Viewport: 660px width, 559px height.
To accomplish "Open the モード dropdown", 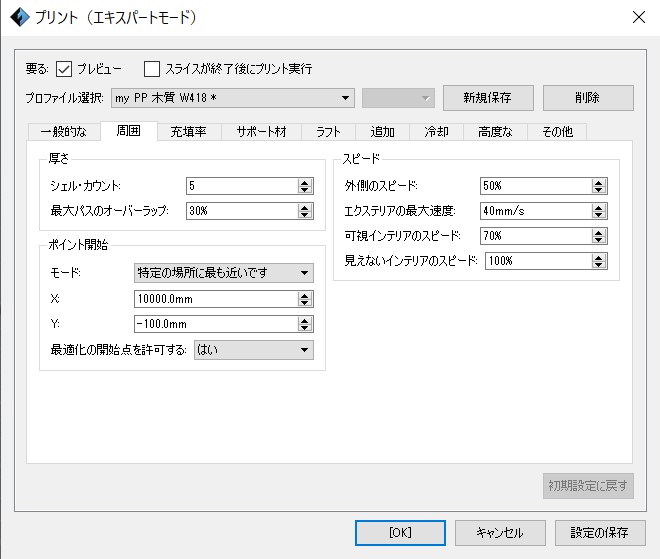I will point(224,273).
